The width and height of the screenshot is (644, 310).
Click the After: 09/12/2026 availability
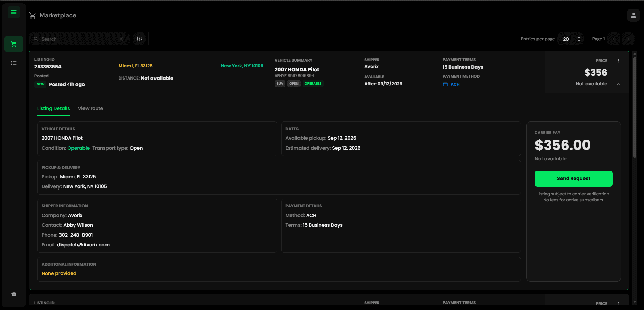(x=383, y=84)
